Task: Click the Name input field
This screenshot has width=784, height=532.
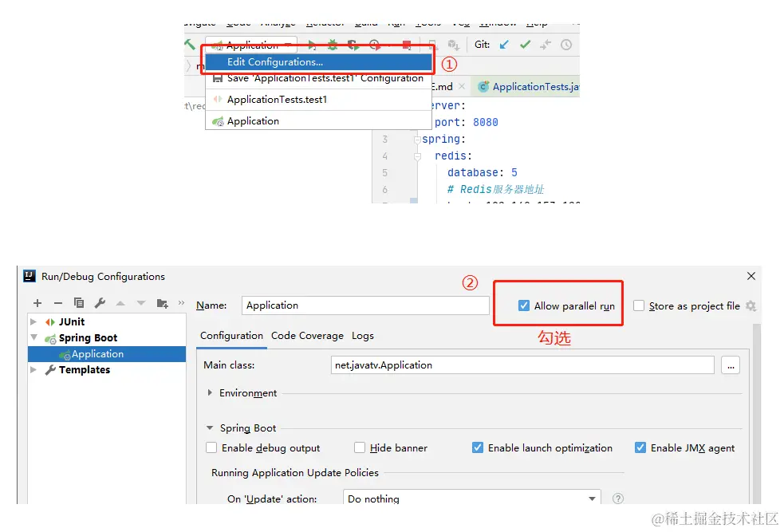Action: (365, 305)
